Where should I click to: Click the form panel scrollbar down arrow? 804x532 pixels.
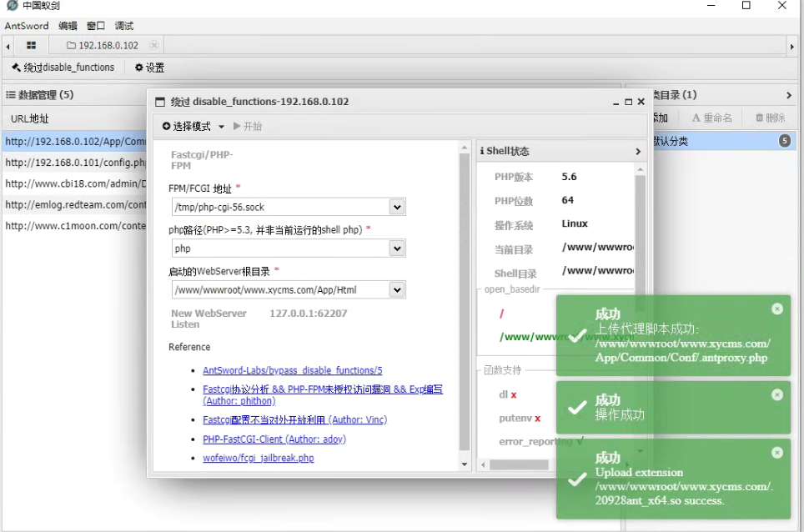(464, 464)
